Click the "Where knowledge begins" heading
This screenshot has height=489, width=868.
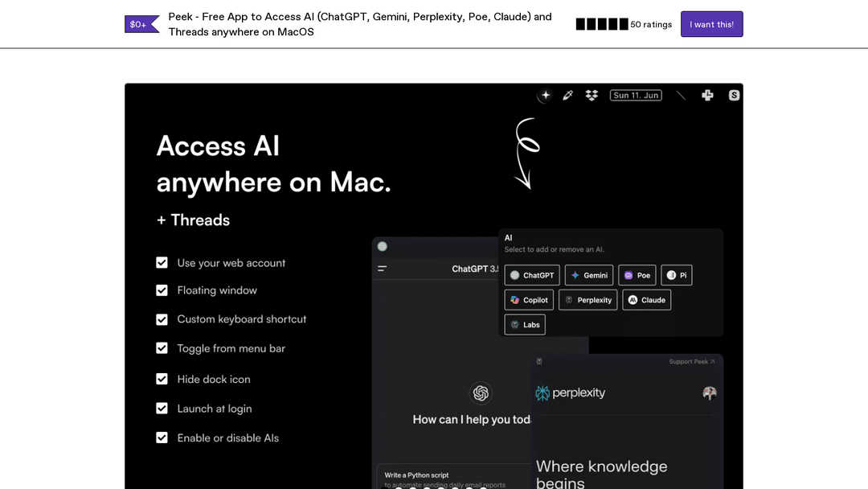pyautogui.click(x=602, y=474)
